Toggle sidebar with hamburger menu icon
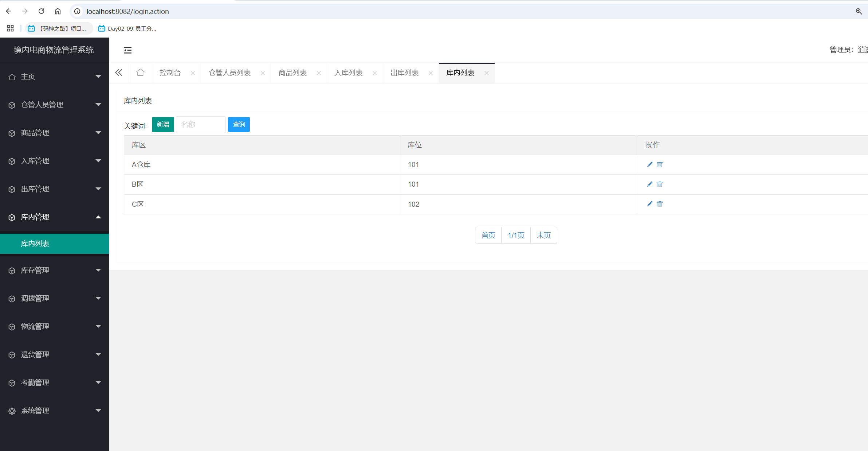The image size is (868, 451). click(127, 50)
